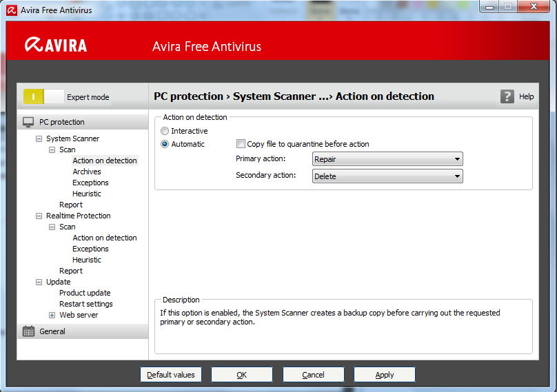Viewport: 557px width, 392px height.
Task: Open Product update settings
Action: pyautogui.click(x=85, y=293)
